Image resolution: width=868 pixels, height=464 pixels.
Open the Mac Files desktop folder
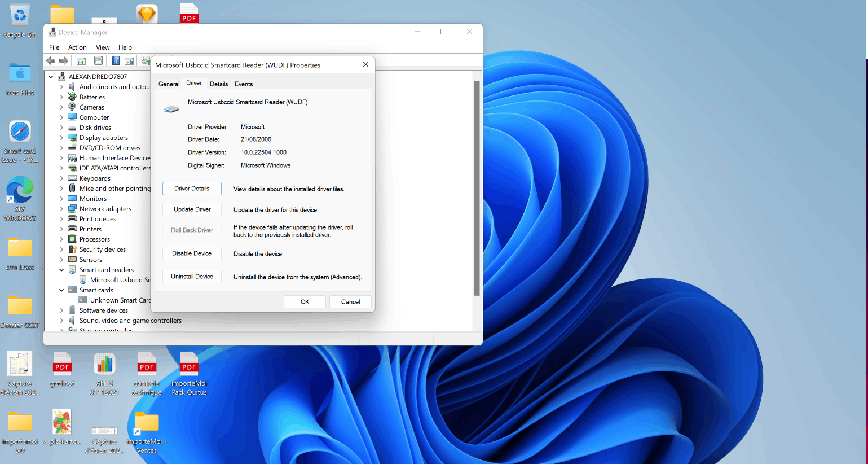pos(20,79)
